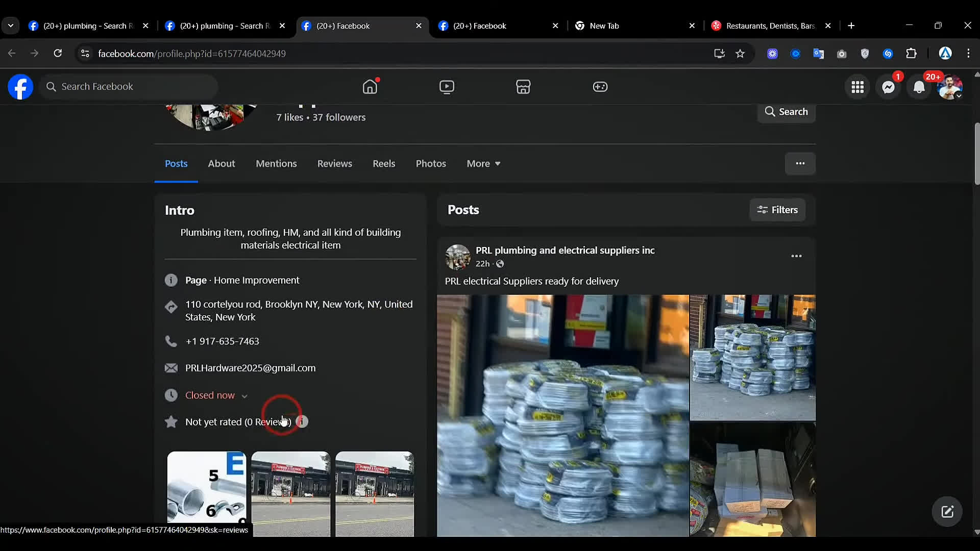
Task: Click the page vertical scrollbar thumb
Action: click(x=977, y=153)
